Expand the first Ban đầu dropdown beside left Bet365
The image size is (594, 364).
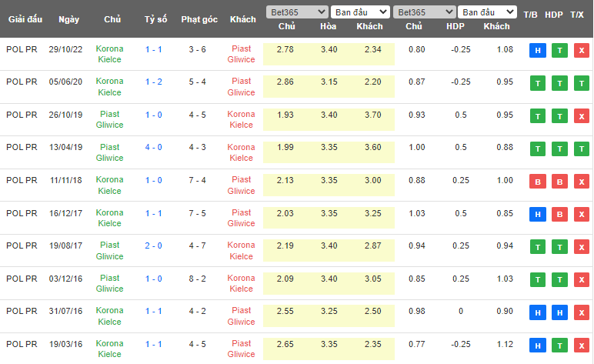pos(360,12)
